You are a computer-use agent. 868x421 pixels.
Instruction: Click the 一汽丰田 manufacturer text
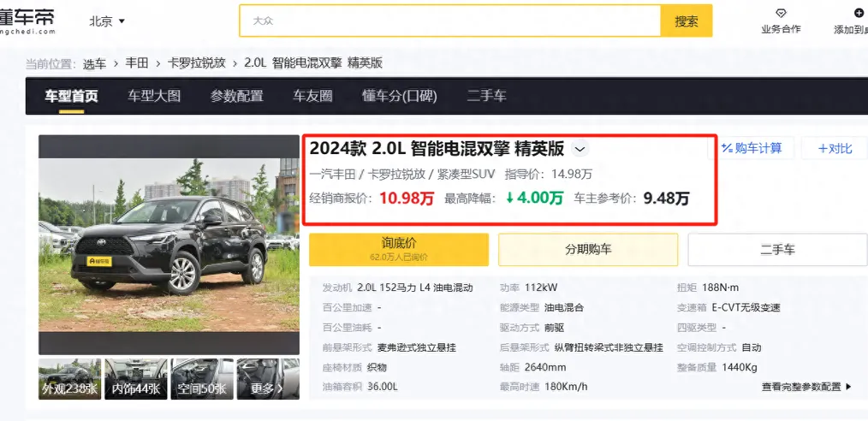click(x=332, y=175)
